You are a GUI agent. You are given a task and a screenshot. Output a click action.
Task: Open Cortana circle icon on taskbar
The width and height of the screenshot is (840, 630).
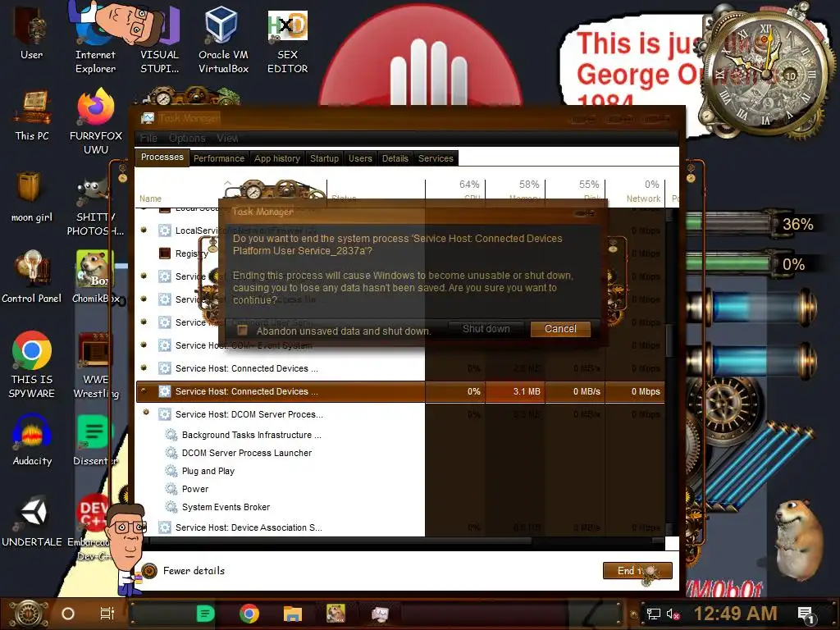pyautogui.click(x=68, y=614)
